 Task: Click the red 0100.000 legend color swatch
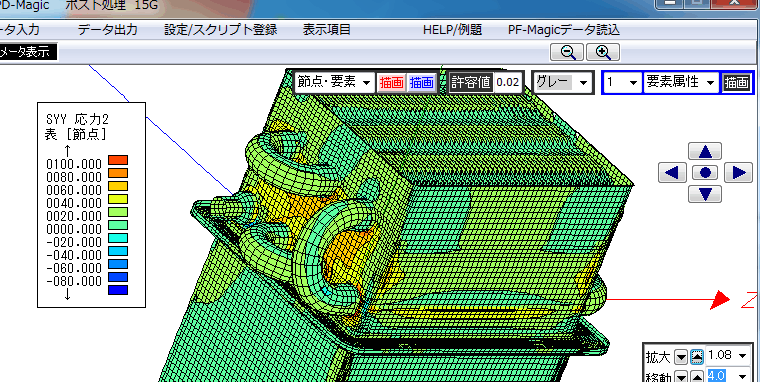[x=118, y=160]
